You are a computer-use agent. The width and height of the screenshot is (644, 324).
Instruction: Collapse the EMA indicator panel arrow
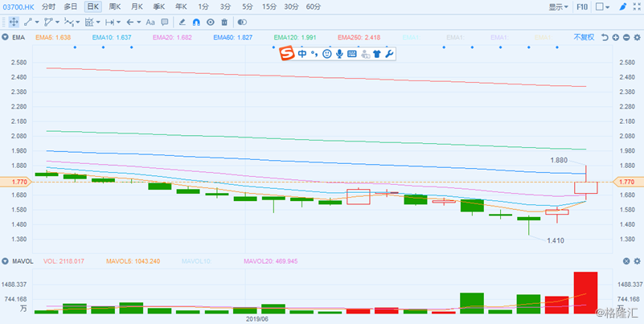(5, 37)
